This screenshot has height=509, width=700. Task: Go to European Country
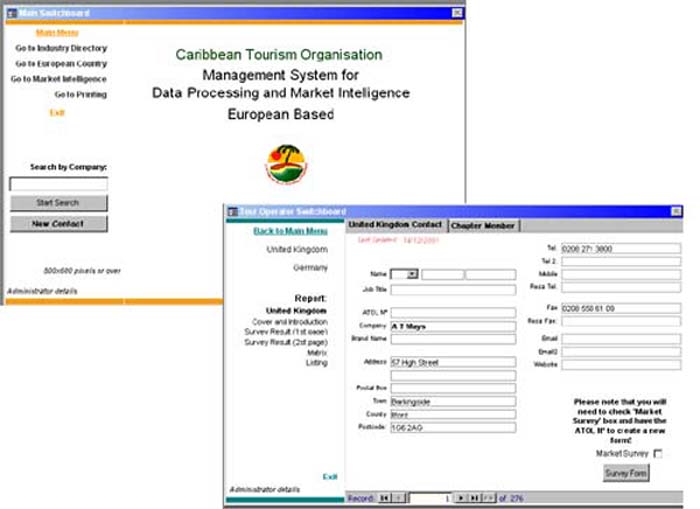click(x=61, y=64)
